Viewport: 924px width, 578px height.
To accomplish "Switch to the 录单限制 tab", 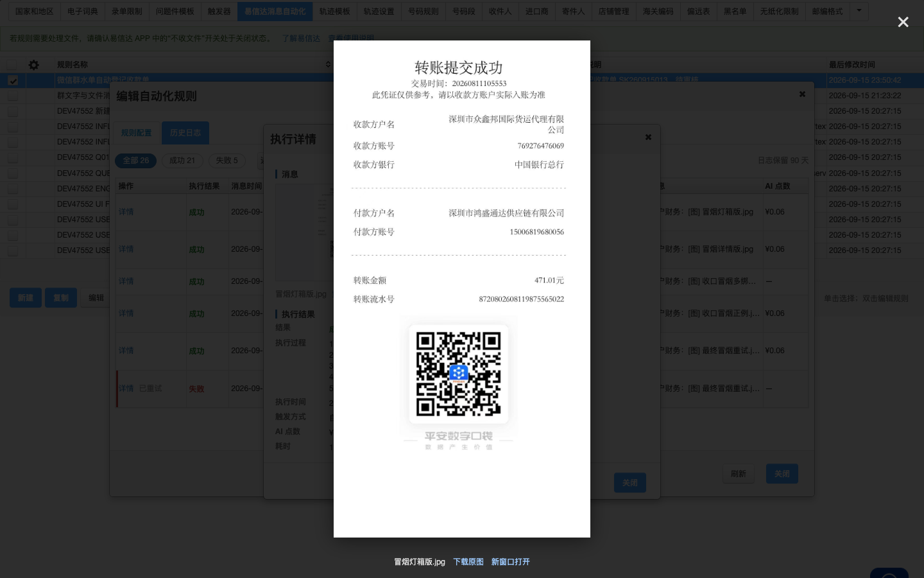I will [x=127, y=12].
